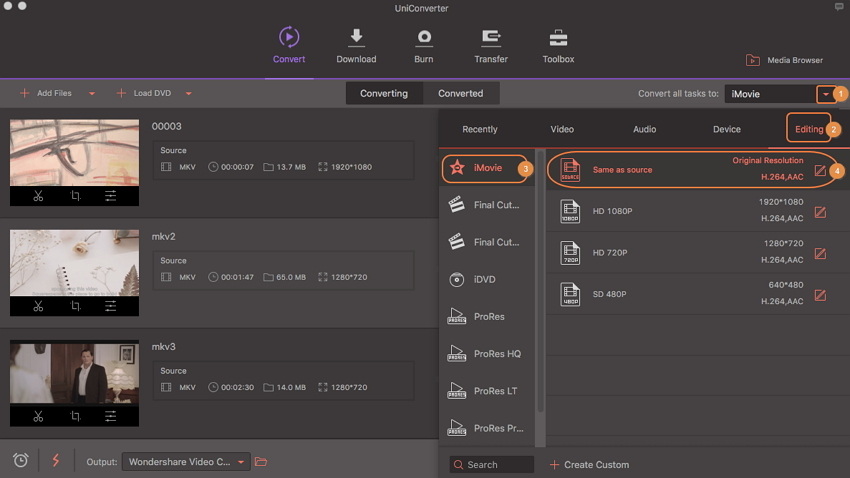Open the Output folder dropdown
Viewport: 850px width, 478px height.
(186, 462)
